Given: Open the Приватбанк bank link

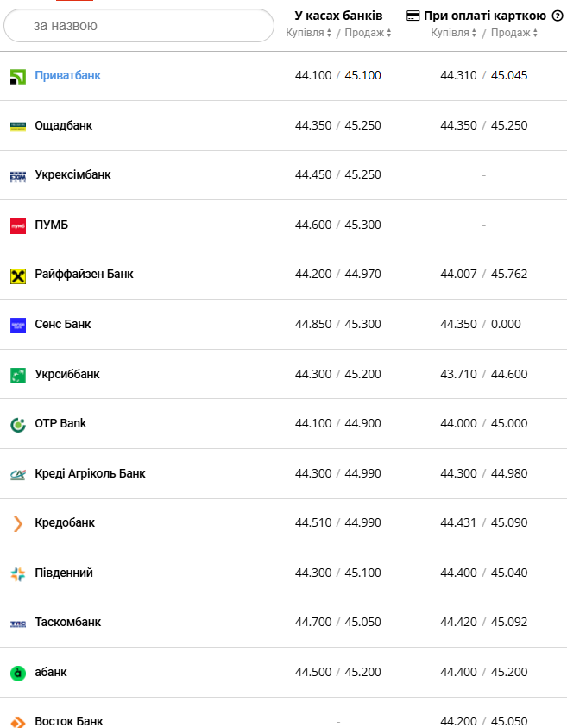Looking at the screenshot, I should [x=67, y=75].
